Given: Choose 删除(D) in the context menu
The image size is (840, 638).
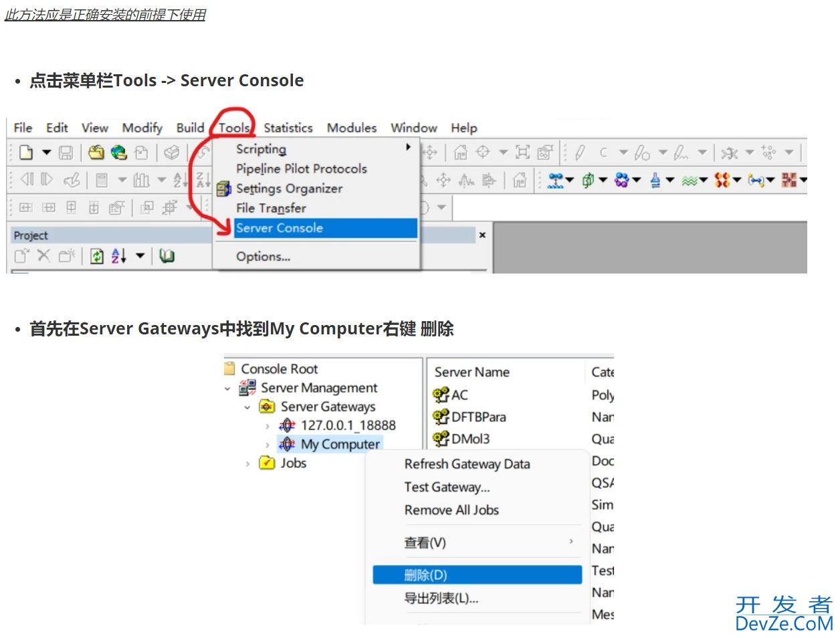Looking at the screenshot, I should pos(425,575).
